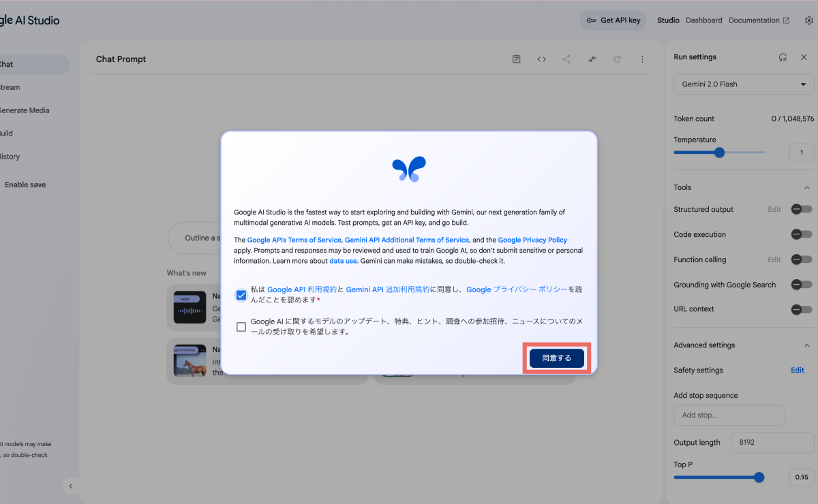
Task: Click the Top P value field showing 0.95
Action: (802, 477)
